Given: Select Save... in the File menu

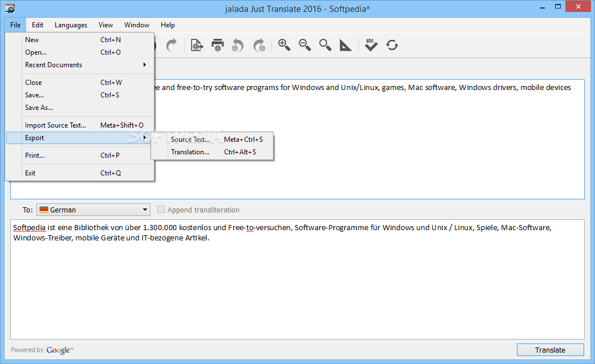Looking at the screenshot, I should point(80,95).
